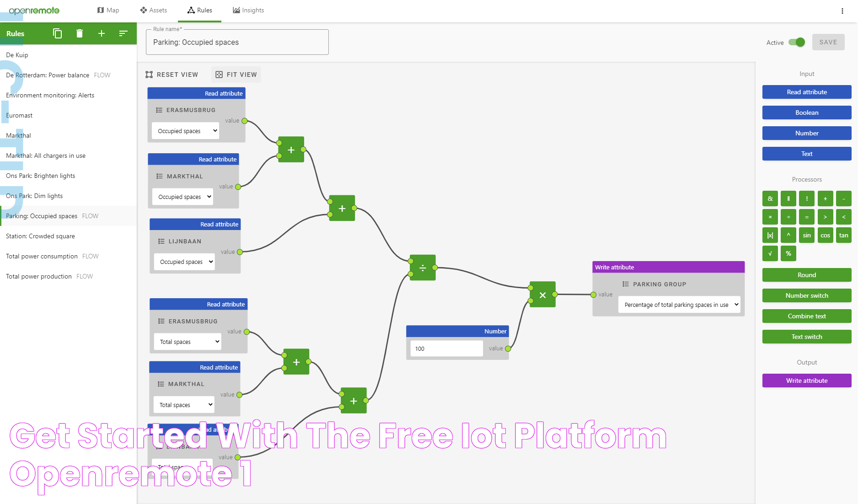Image resolution: width=858 pixels, height=504 pixels.
Task: Open the Insights tab
Action: (x=248, y=10)
